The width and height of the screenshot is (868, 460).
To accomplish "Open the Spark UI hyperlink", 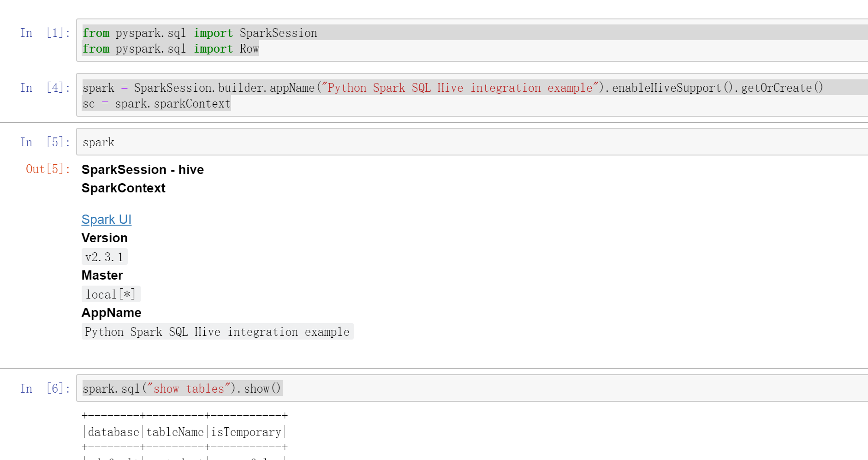I will point(106,219).
